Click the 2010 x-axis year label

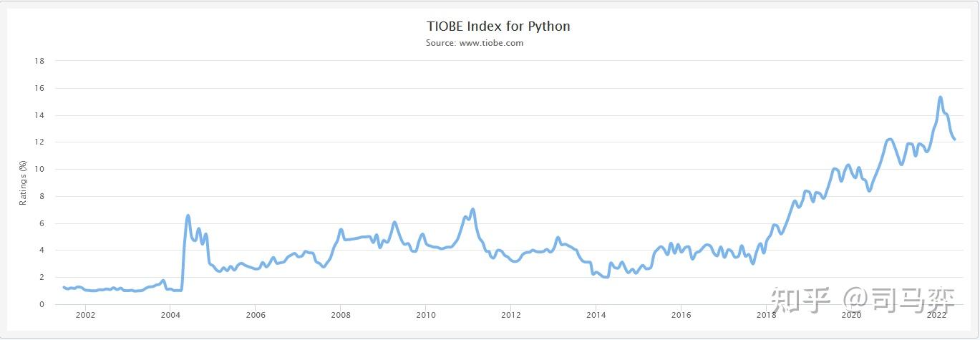tap(426, 315)
